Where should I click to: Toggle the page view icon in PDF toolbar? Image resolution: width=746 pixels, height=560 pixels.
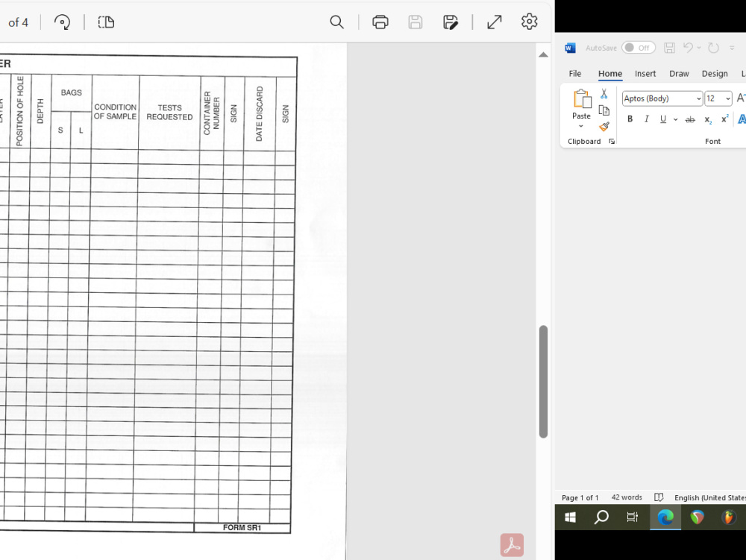(106, 22)
